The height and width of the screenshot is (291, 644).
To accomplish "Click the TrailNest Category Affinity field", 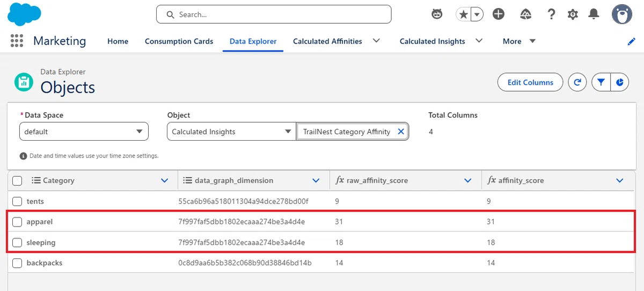I will click(x=353, y=132).
